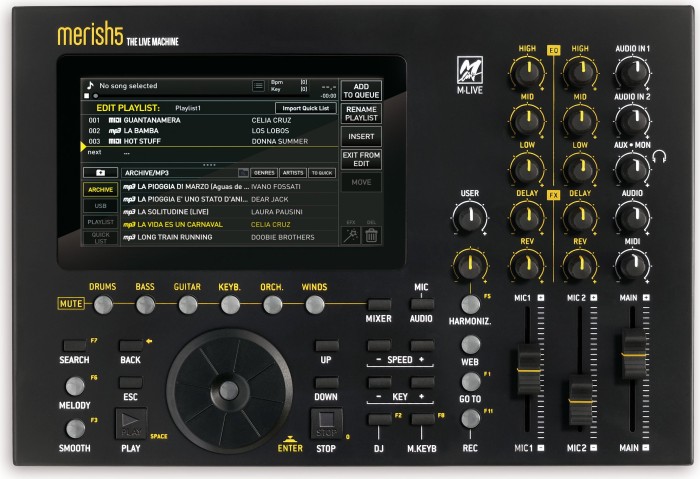Screen dimensions: 700x479
Task: Tap the small stop square under the music note
Action: (x=87, y=96)
